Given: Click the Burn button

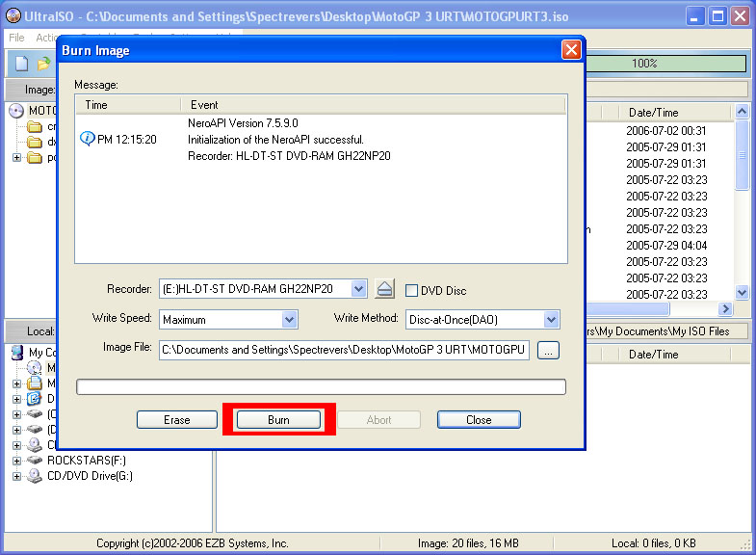Looking at the screenshot, I should pos(278,419).
